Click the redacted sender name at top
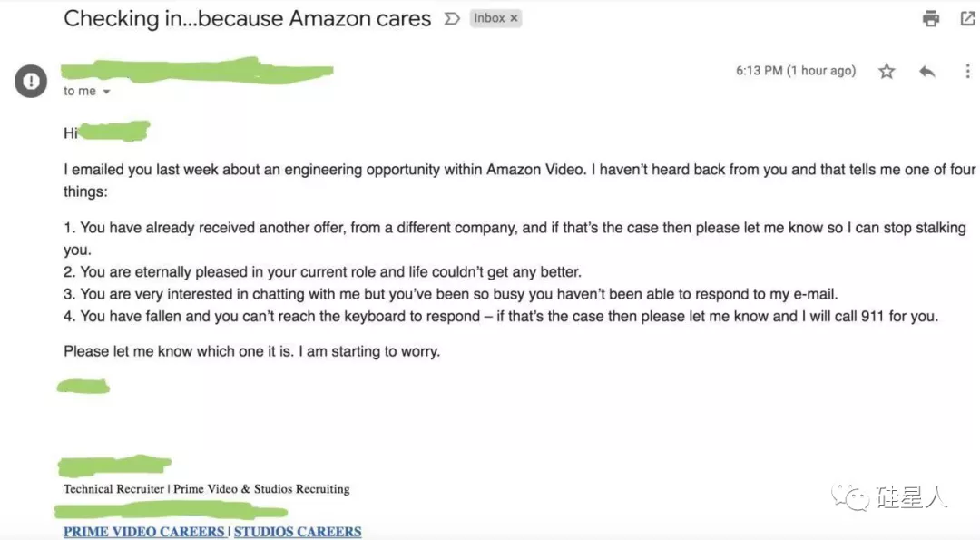The height and width of the screenshot is (540, 980). 197,71
